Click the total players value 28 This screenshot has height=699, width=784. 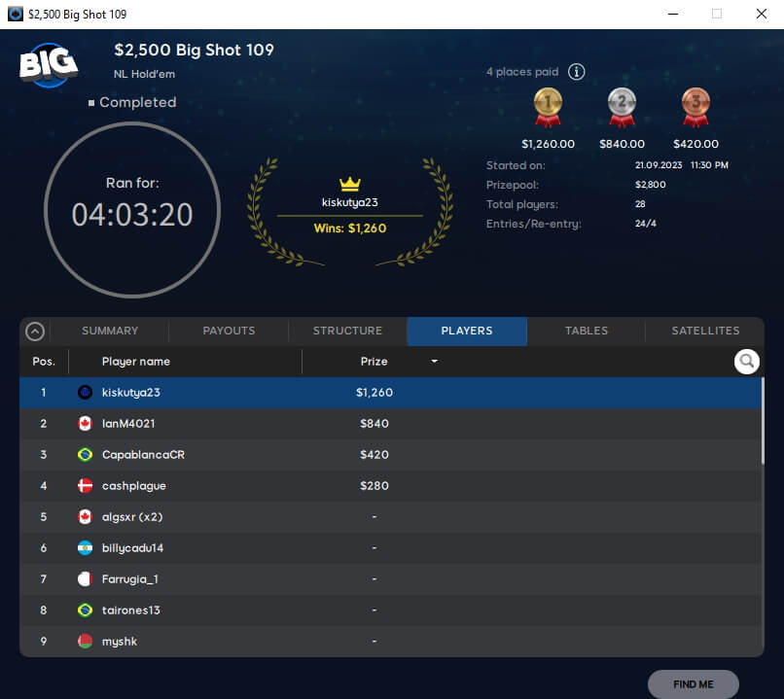(x=640, y=204)
